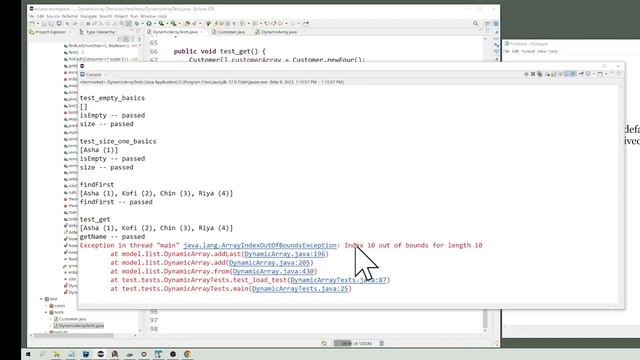Image resolution: width=640 pixels, height=360 pixels.
Task: Click the 'test_empty_basics' console line
Action: pos(112,98)
